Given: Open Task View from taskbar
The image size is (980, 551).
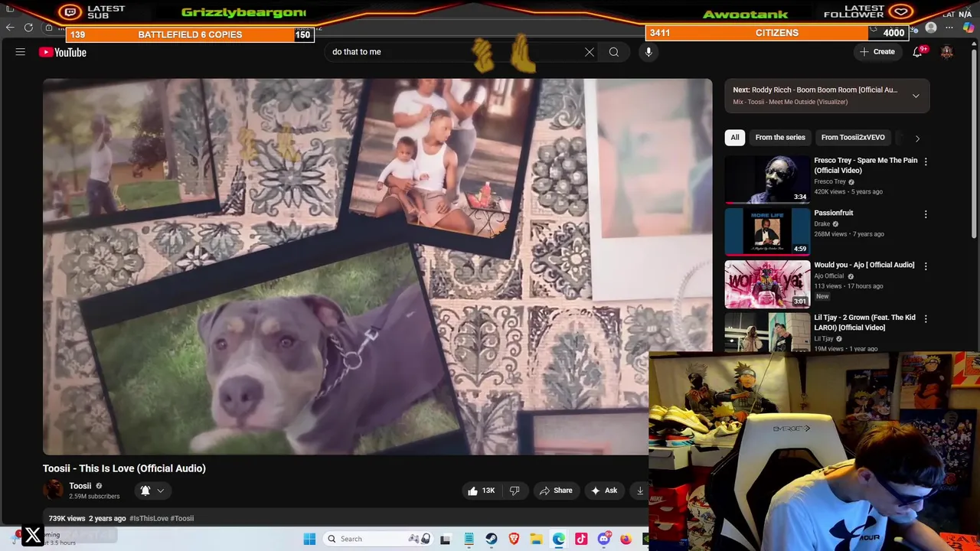Looking at the screenshot, I should pos(446,539).
